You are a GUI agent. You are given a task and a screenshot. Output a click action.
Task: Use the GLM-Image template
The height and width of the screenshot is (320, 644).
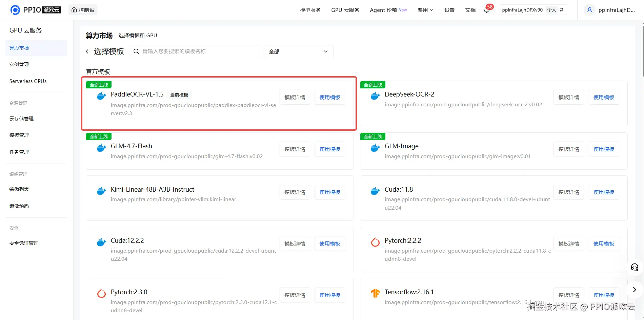click(x=604, y=149)
